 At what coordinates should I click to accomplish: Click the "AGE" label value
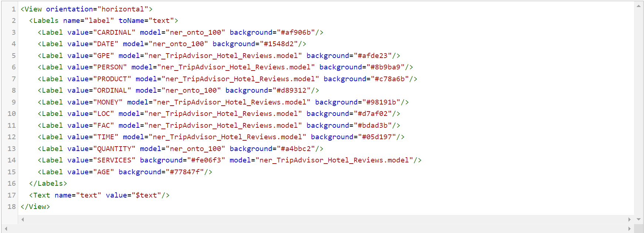104,172
